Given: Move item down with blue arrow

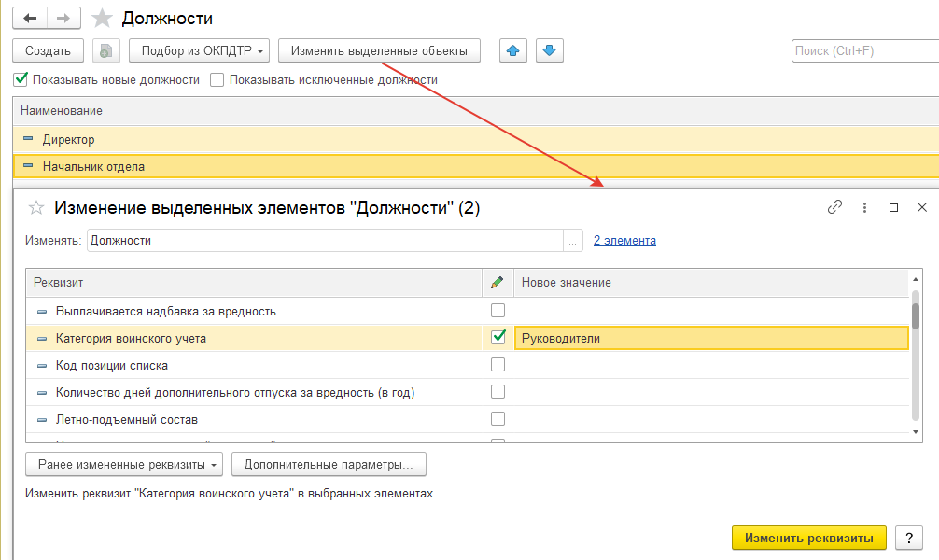Looking at the screenshot, I should [x=549, y=50].
